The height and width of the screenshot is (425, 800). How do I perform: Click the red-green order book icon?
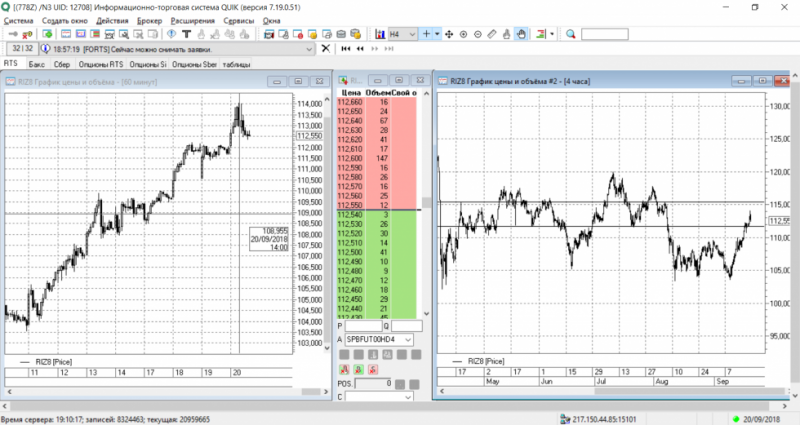pos(541,34)
